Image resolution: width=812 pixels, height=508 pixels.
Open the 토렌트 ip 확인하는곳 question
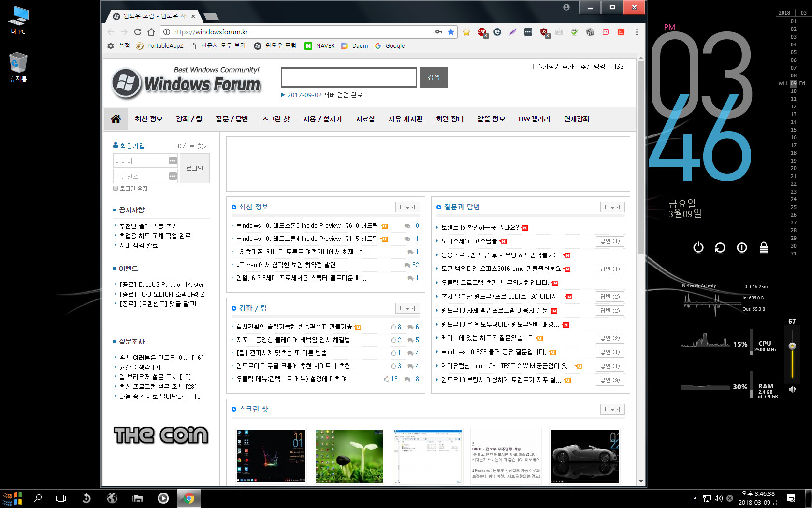point(480,228)
